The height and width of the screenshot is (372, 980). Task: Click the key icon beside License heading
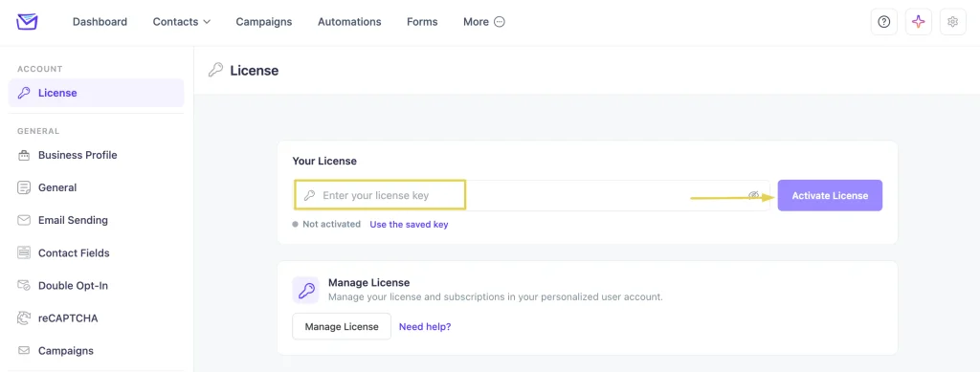215,70
